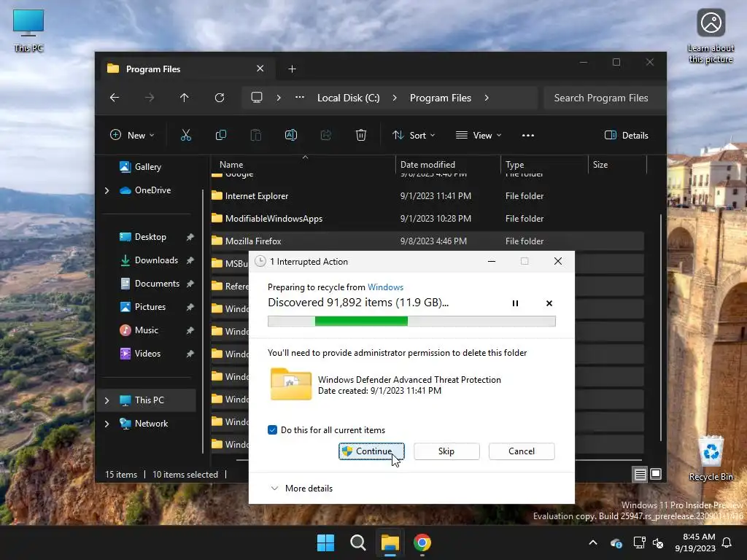Click the Search Program Files box
Viewport: 747px width, 560px height.
pyautogui.click(x=605, y=98)
